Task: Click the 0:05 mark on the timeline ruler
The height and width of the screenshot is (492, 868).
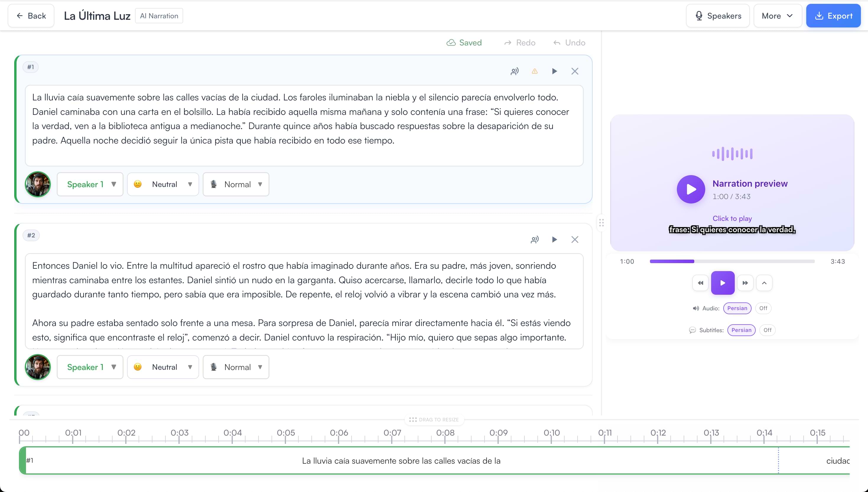Action: pyautogui.click(x=286, y=433)
